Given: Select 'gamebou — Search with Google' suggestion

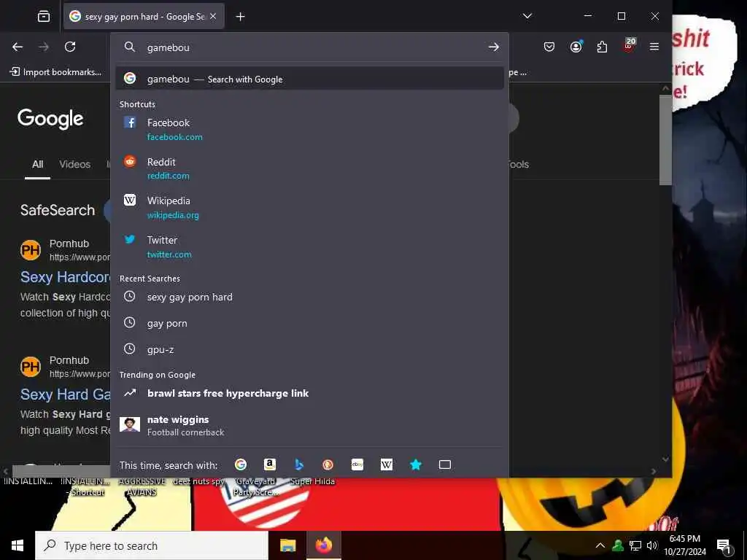Looking at the screenshot, I should coord(309,79).
